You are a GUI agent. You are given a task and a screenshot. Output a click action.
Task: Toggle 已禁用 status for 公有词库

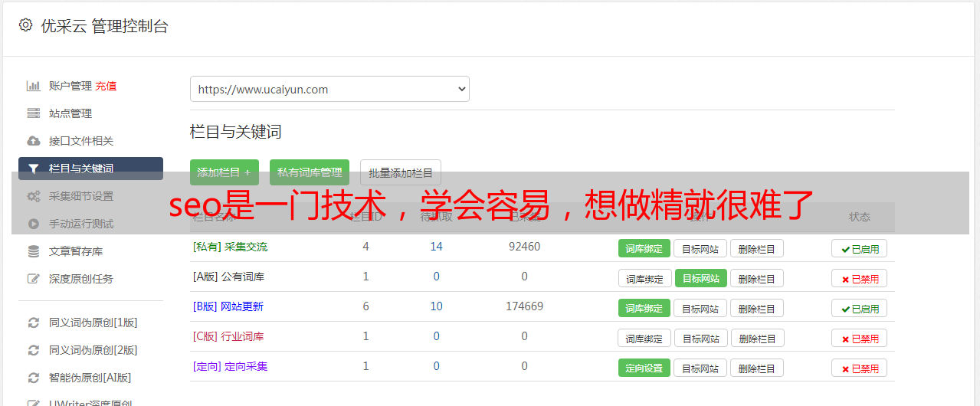860,278
